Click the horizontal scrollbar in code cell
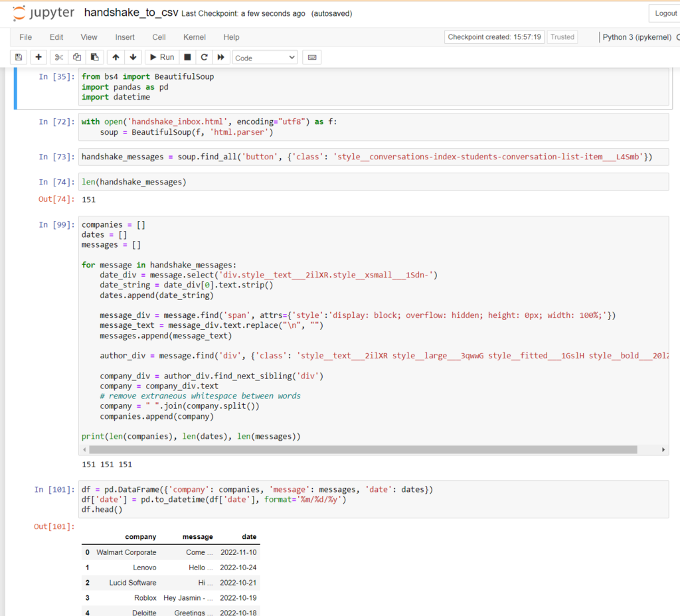Screen dimensions: 680x616 point(359,449)
